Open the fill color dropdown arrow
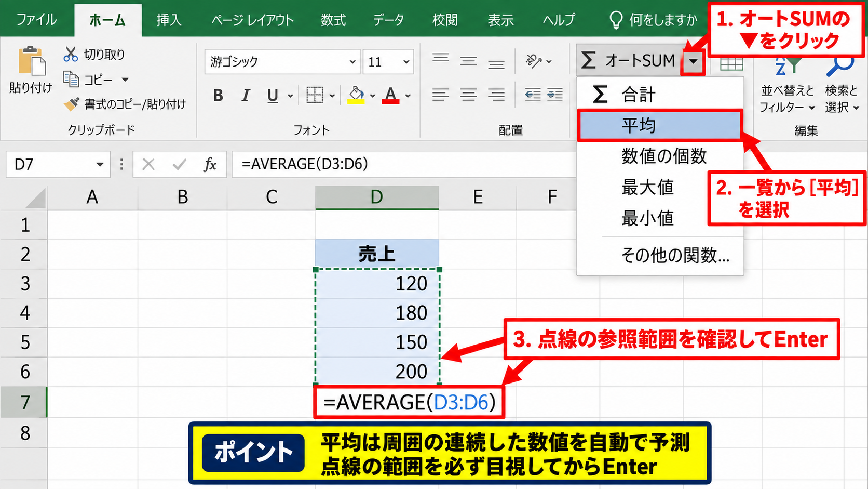 pos(372,96)
